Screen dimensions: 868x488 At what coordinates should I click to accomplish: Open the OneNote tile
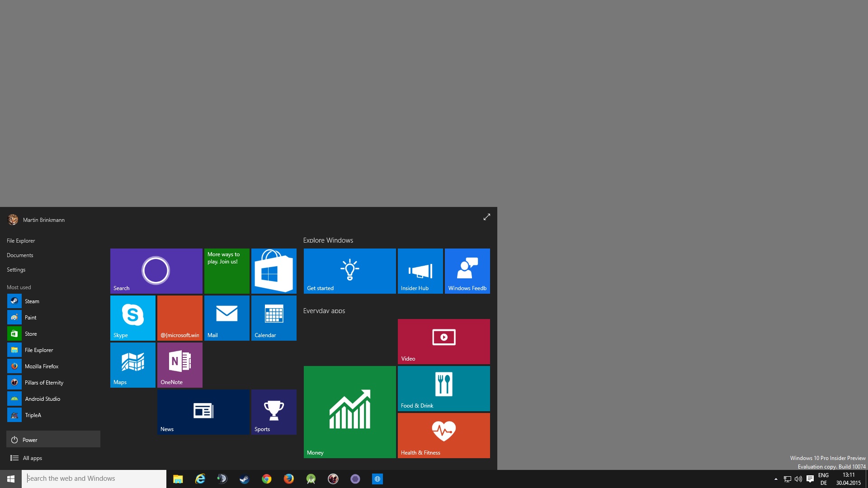tap(179, 365)
